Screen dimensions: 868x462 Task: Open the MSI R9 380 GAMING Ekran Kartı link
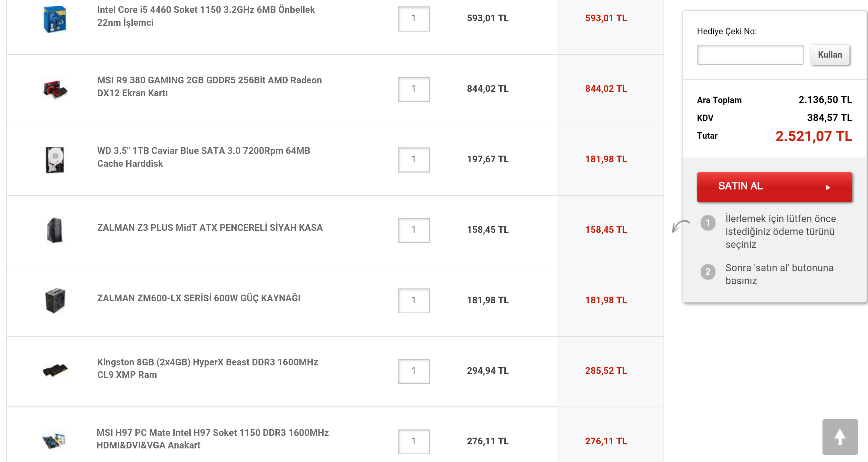209,86
